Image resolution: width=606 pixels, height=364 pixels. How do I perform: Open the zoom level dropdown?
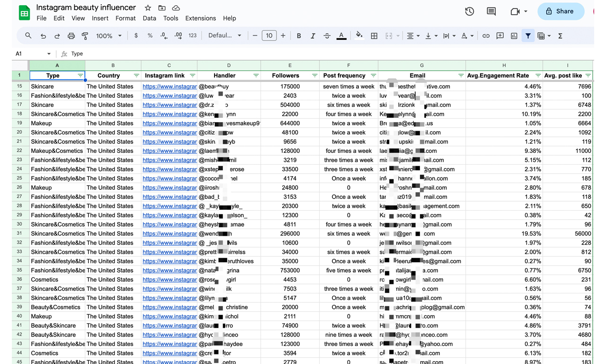point(109,36)
